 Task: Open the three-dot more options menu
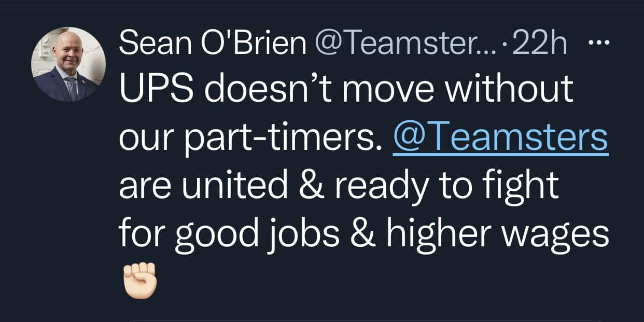[x=599, y=44]
